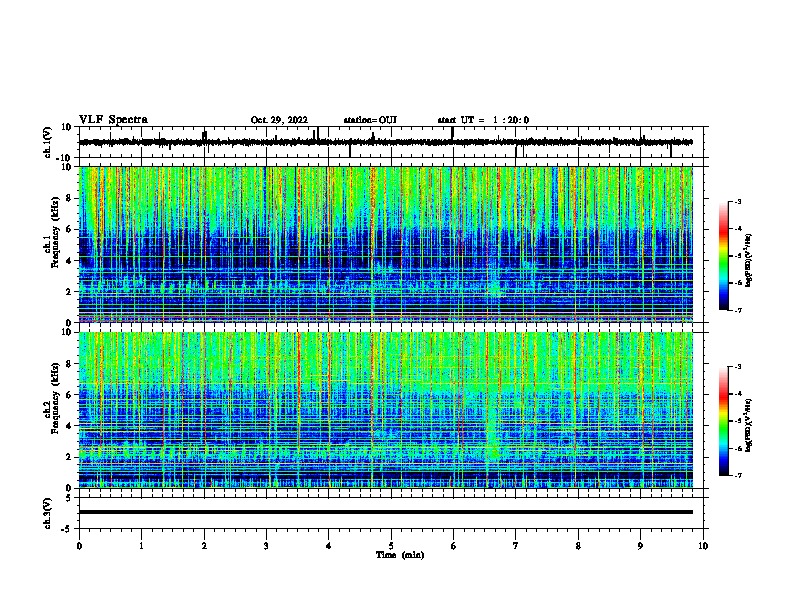Click time axis tick label "9"
The width and height of the screenshot is (792, 612).
[x=640, y=545]
